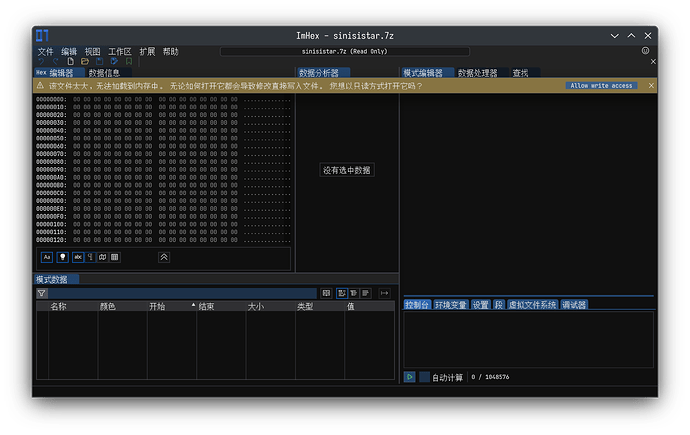Click the export arrow icon in pattern data

(x=384, y=293)
